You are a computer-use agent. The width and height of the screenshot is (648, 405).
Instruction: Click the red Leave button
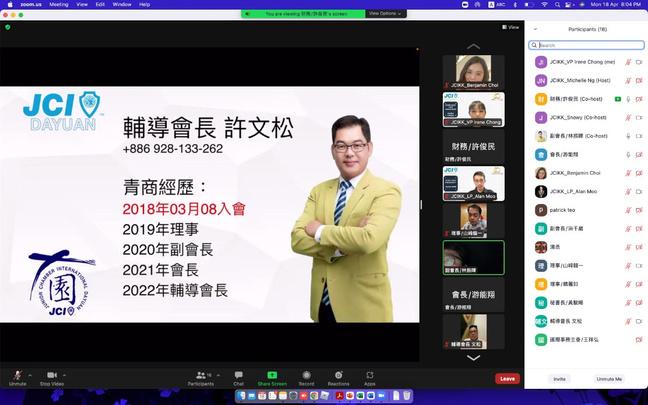507,379
